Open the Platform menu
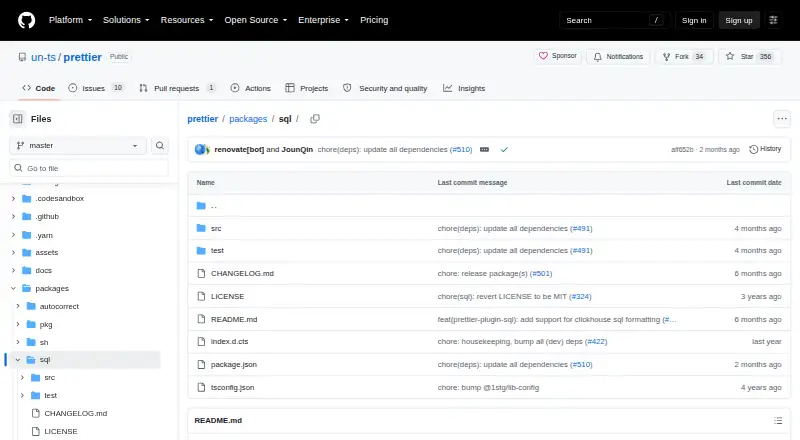This screenshot has height=440, width=800. point(70,20)
